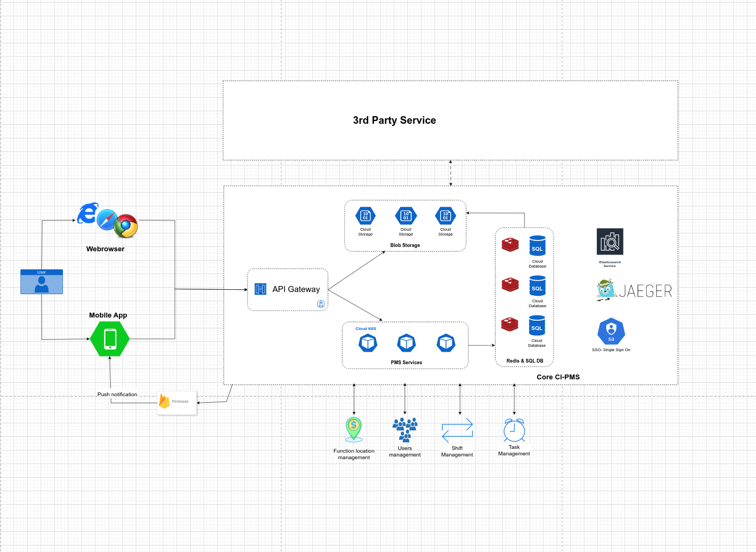Click the 'SSO- Single Sign On' caption
756x552 pixels.
click(x=611, y=350)
